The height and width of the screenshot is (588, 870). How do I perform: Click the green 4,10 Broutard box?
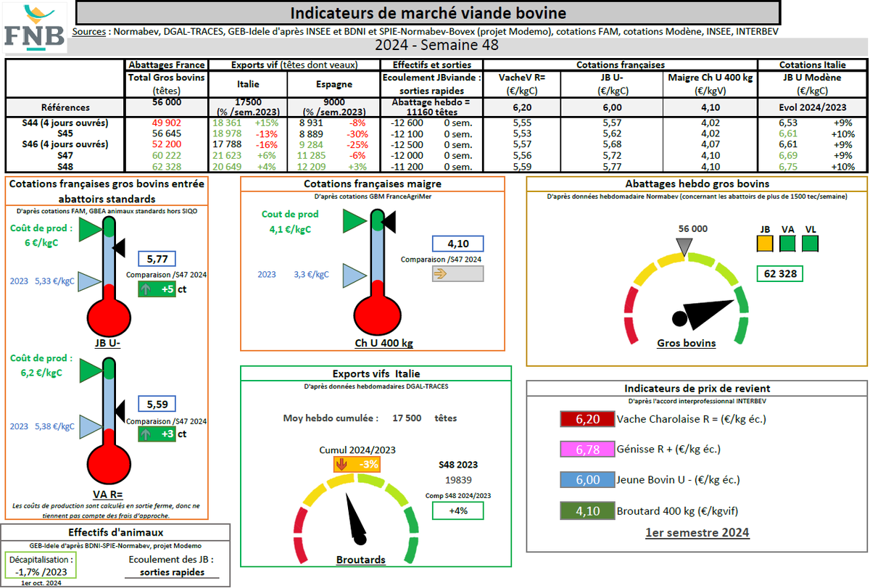[587, 510]
